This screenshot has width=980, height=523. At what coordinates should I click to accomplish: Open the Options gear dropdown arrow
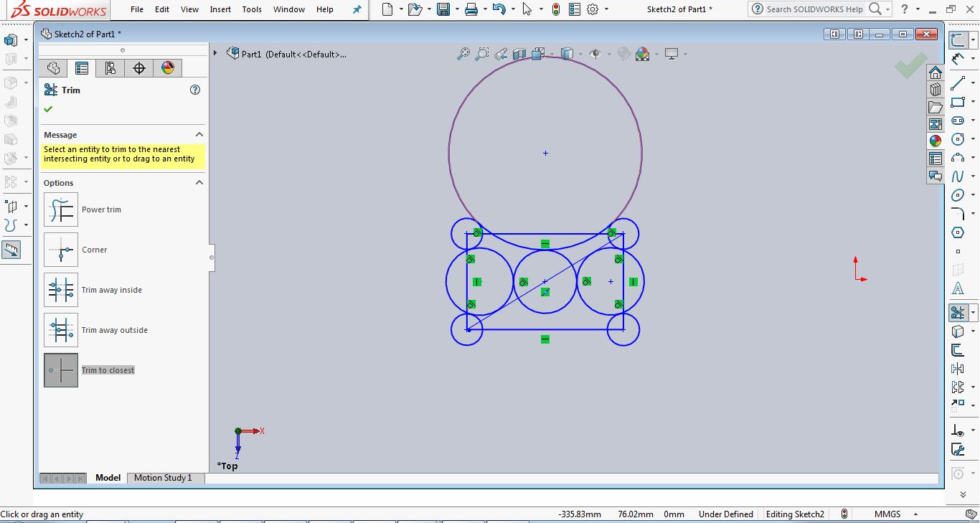[x=606, y=10]
